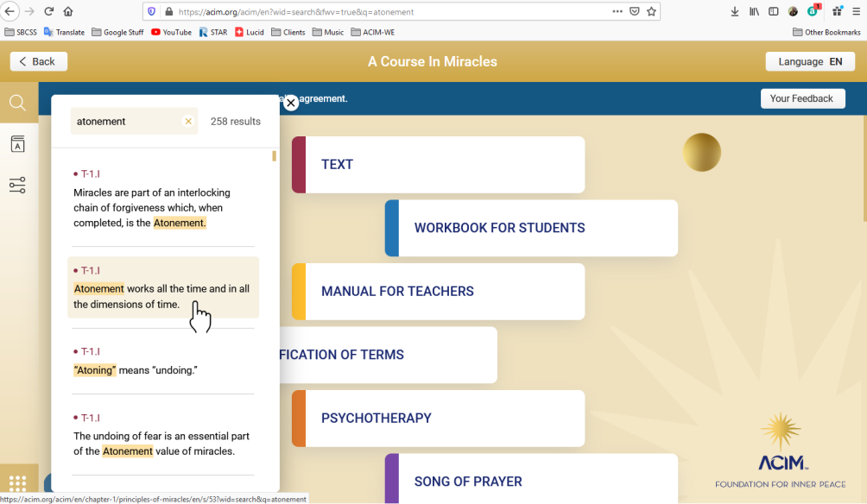Open the search sidebar magnifier icon

tap(17, 102)
